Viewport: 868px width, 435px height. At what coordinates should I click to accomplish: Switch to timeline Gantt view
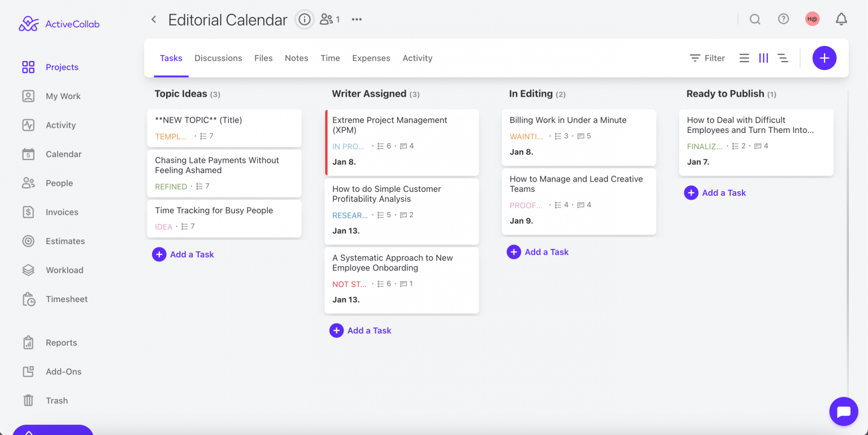click(x=783, y=58)
